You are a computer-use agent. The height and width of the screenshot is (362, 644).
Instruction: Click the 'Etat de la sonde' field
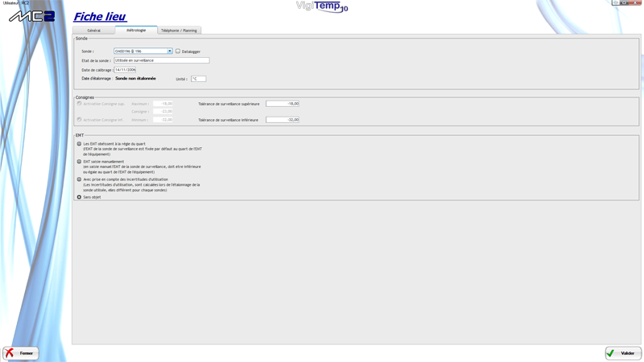tap(161, 60)
